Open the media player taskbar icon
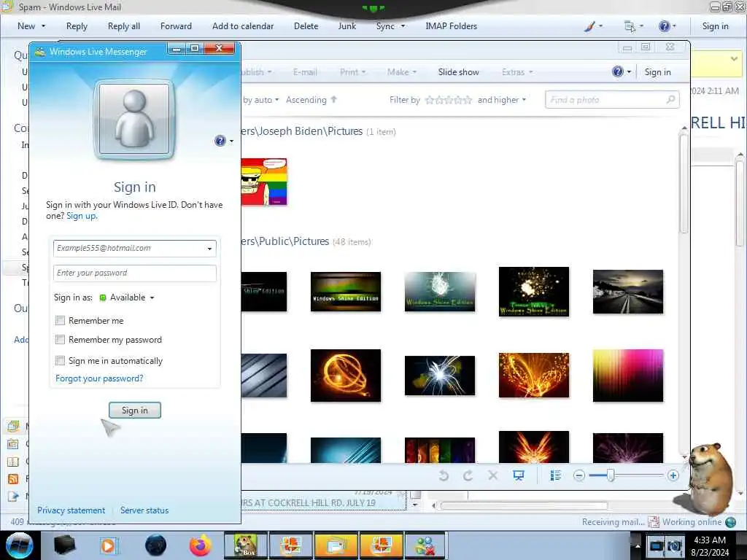 coord(108,545)
